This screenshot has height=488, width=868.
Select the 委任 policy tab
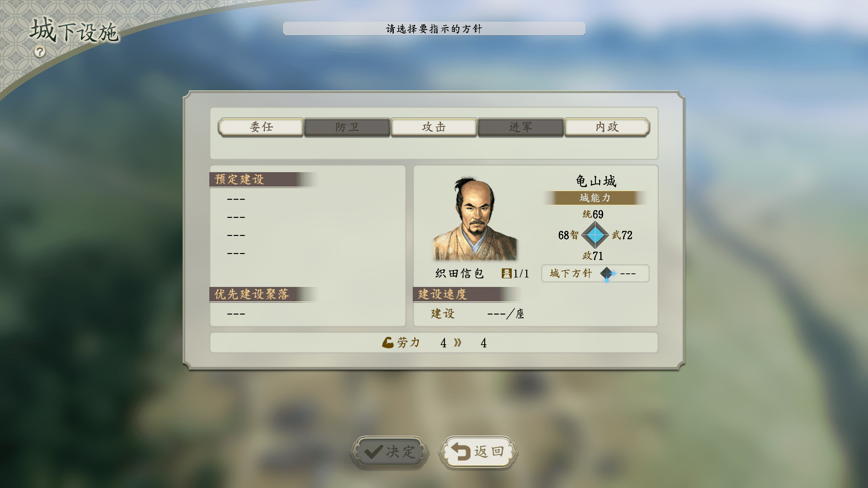261,127
